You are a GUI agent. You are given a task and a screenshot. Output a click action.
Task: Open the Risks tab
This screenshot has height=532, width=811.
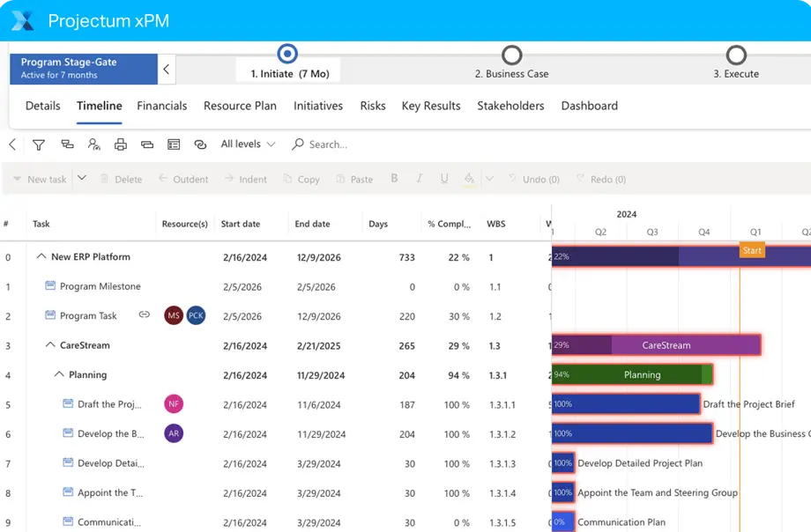pyautogui.click(x=373, y=106)
